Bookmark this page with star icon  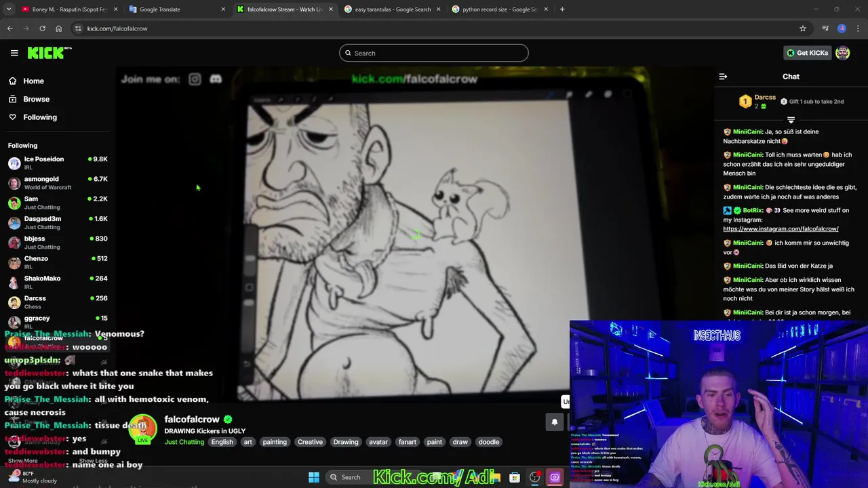pyautogui.click(x=803, y=28)
